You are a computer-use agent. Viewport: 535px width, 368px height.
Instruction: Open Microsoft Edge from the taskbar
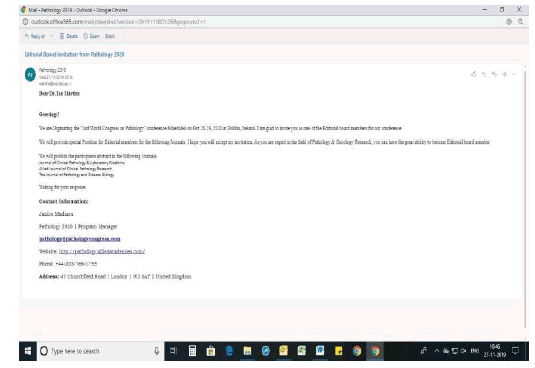click(229, 351)
